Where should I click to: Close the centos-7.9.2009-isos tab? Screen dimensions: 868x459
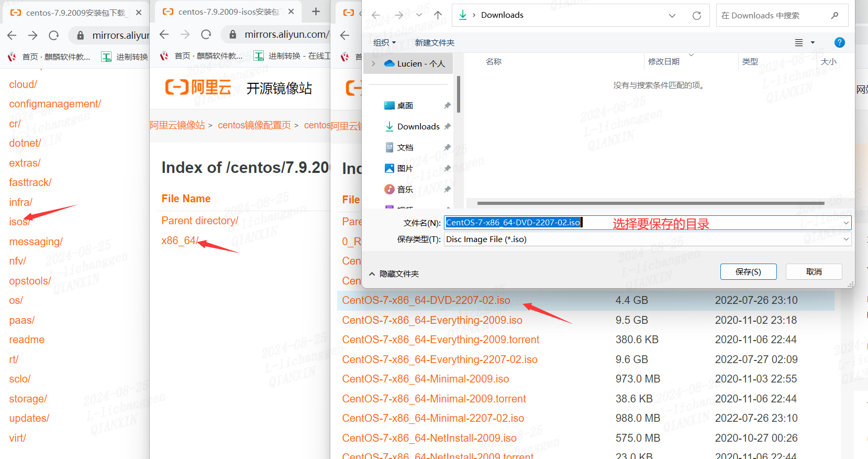(x=291, y=12)
